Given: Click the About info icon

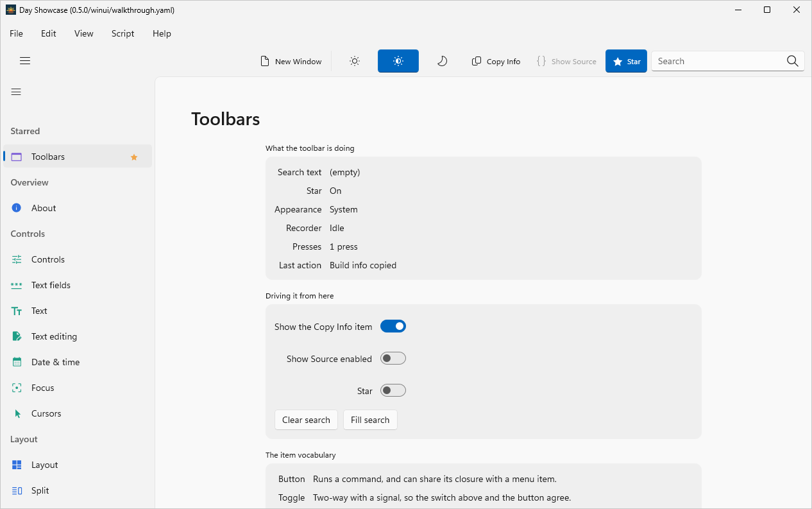Looking at the screenshot, I should point(17,208).
